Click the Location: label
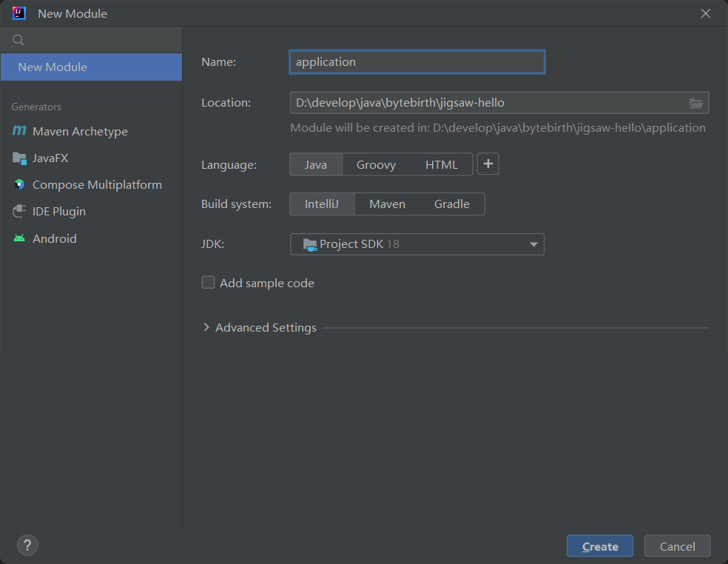The width and height of the screenshot is (728, 564). coord(226,103)
